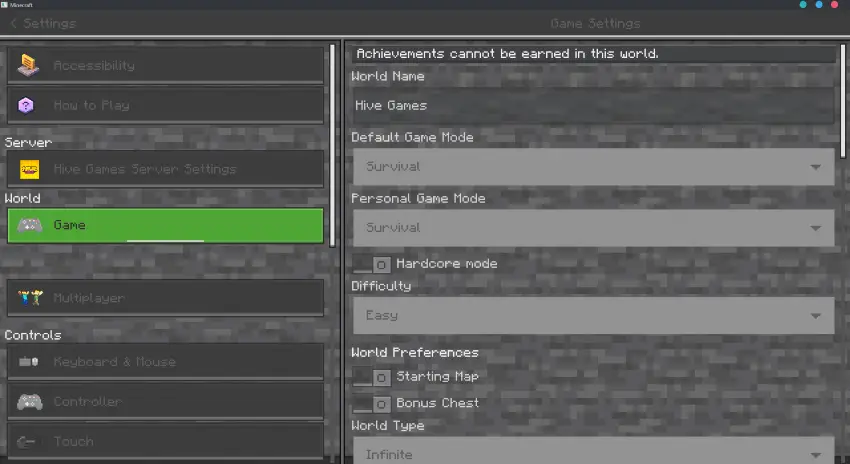850x464 pixels.
Task: Open the Difficulty dropdown set to Easy
Action: pyautogui.click(x=593, y=316)
